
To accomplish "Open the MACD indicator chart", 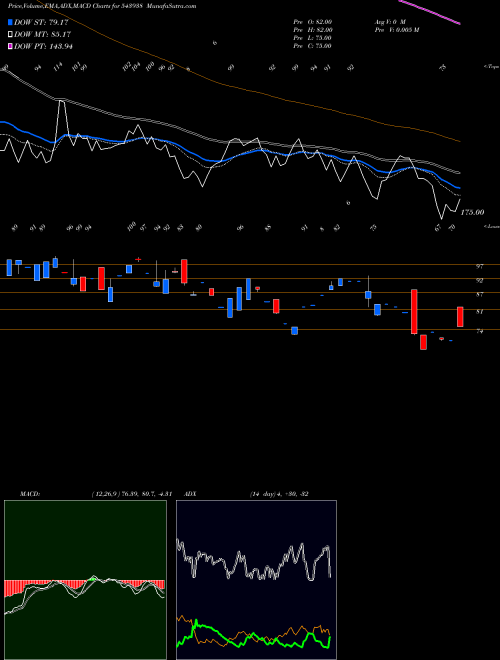I will (x=85, y=580).
